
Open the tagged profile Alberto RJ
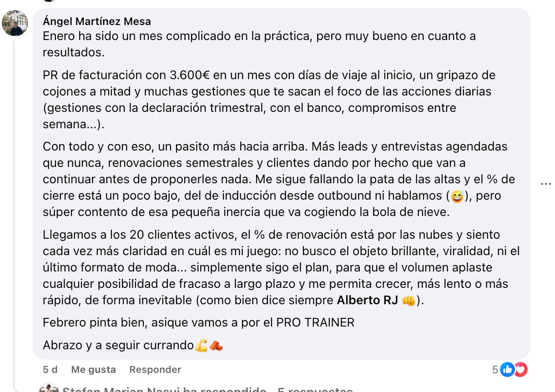[368, 301]
